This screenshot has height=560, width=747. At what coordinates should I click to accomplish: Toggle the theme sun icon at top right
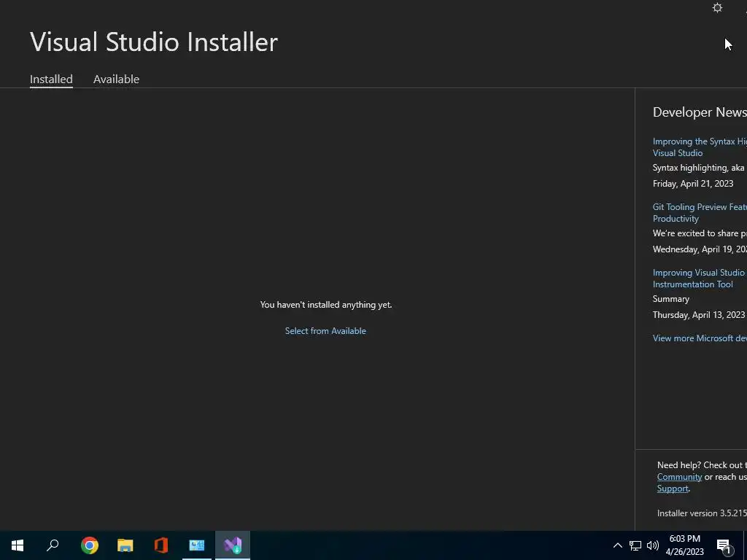pyautogui.click(x=717, y=8)
